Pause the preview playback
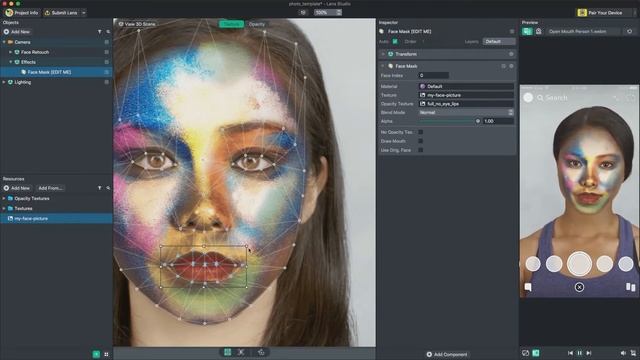Viewport: 640px width, 360px height. tap(579, 353)
